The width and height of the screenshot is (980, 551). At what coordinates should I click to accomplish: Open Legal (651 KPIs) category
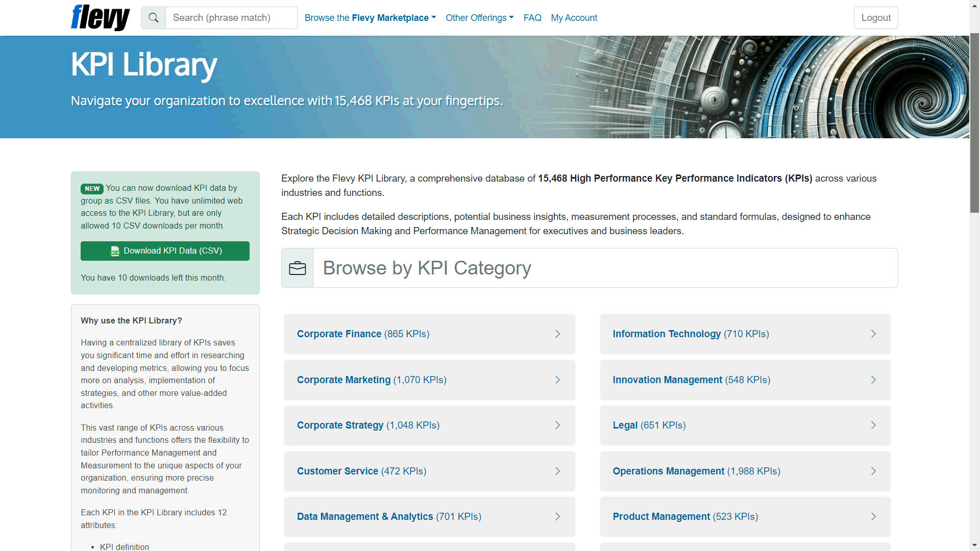click(745, 425)
